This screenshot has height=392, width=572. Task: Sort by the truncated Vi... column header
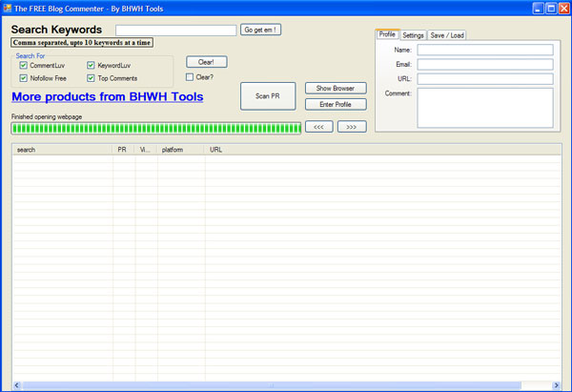click(x=146, y=150)
